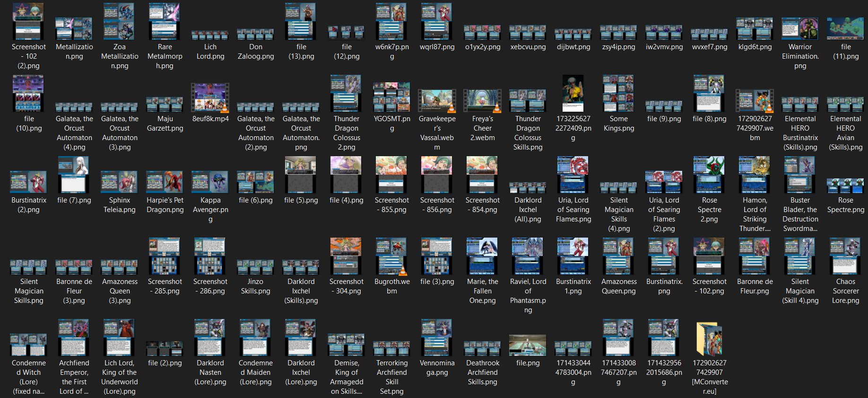Select the Bugroth.webm video file

point(391,256)
